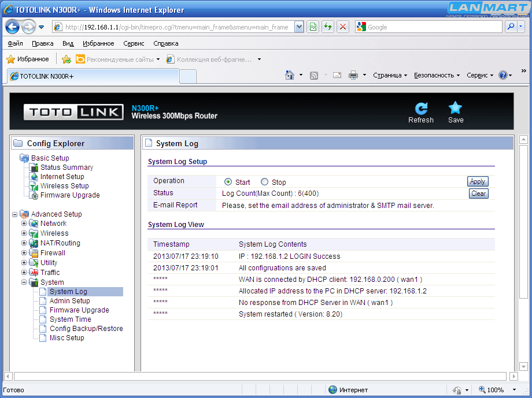Reload page with IE refresh icon
532x398 pixels.
[328, 27]
